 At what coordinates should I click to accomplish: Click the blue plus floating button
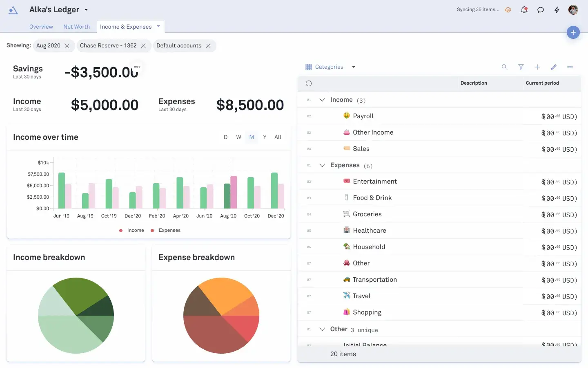[573, 32]
